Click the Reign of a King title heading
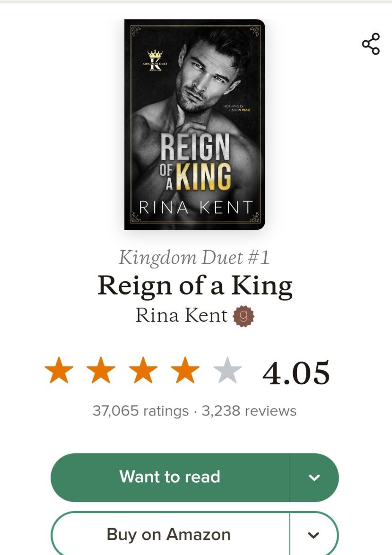 pos(195,286)
